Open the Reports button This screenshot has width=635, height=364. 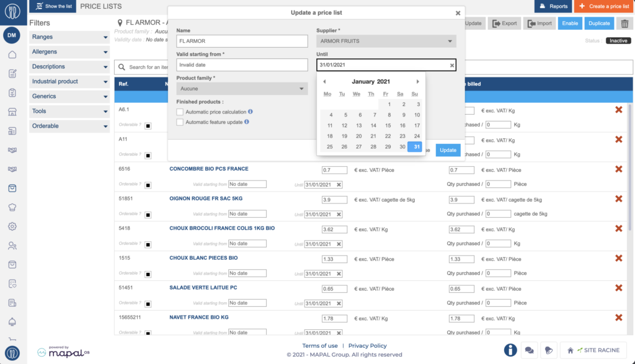tap(553, 6)
